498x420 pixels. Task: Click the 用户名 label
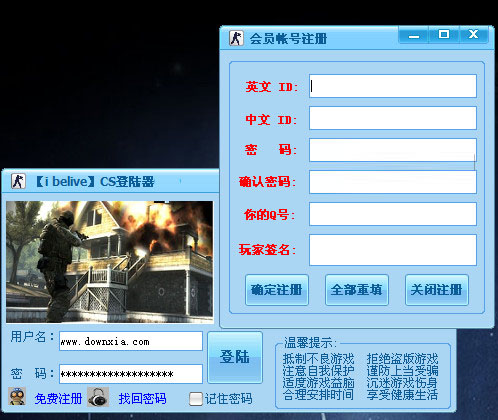(32, 337)
